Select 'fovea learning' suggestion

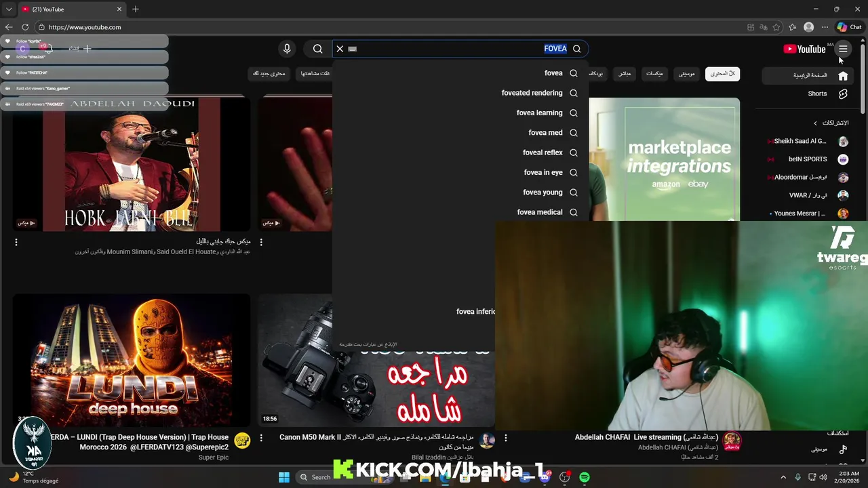point(460,113)
